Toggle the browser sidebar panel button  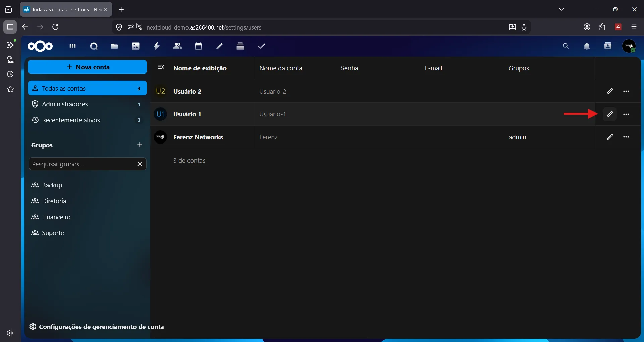point(10,27)
